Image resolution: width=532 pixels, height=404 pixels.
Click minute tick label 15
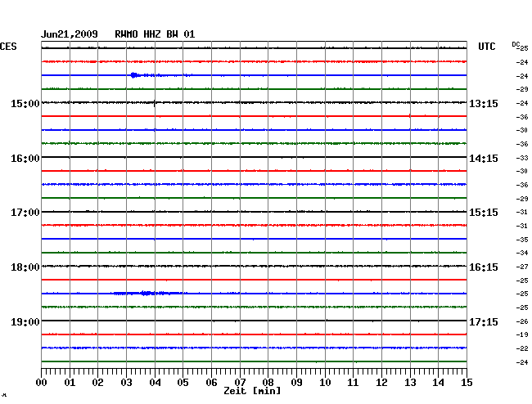[467, 383]
